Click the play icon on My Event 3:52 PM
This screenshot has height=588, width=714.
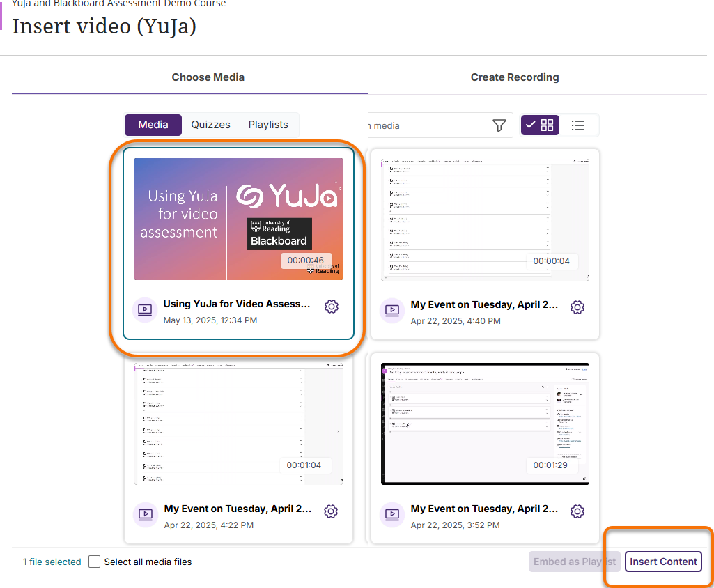click(x=392, y=515)
